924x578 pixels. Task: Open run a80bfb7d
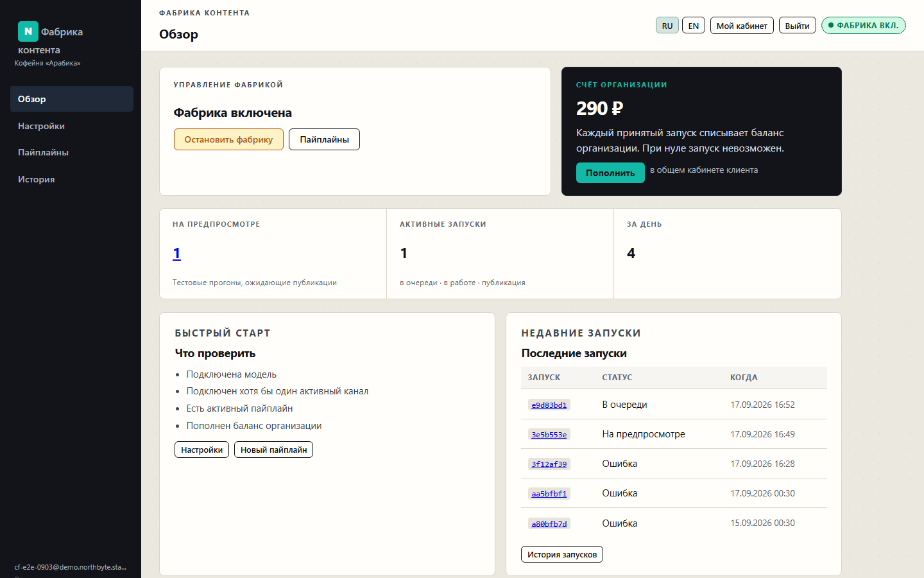pyautogui.click(x=549, y=523)
